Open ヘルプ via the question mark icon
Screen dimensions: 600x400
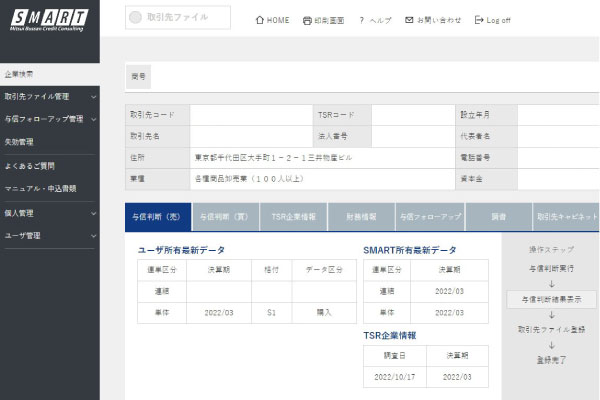pos(361,20)
